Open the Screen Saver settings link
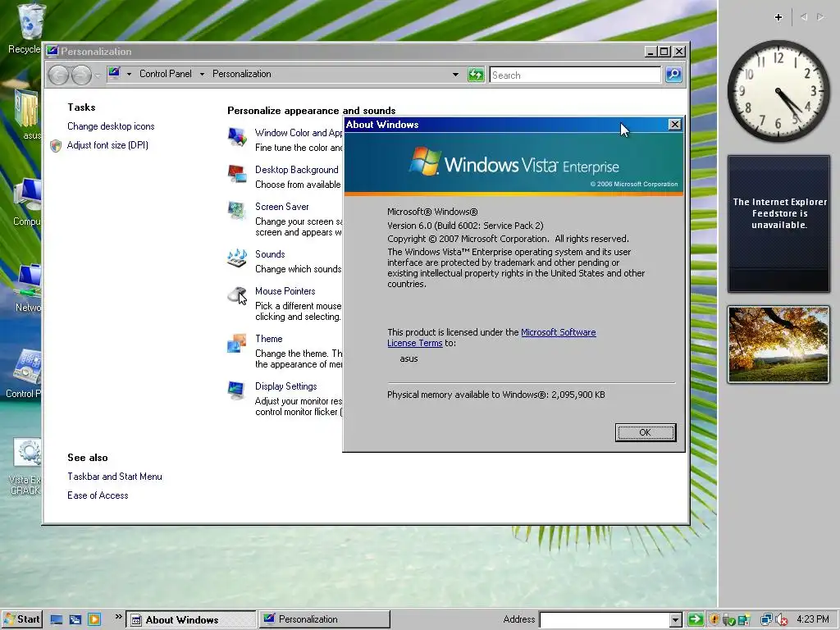 282,207
